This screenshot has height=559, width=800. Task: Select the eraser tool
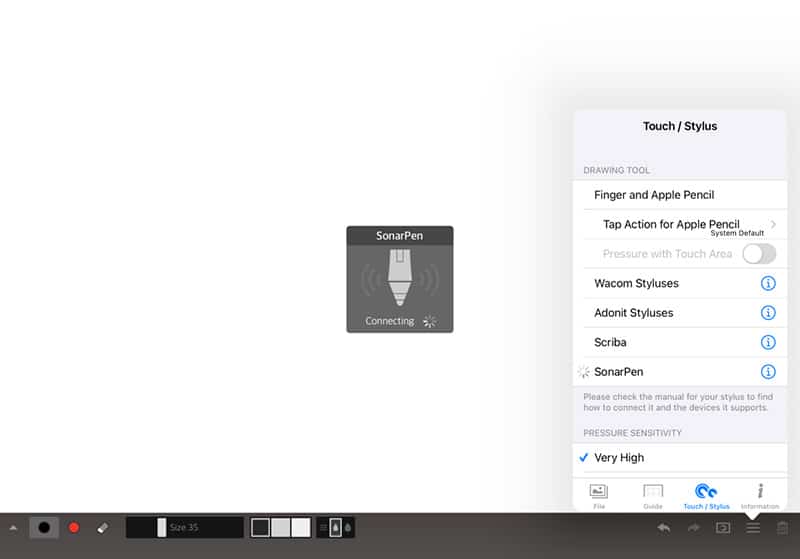102,527
